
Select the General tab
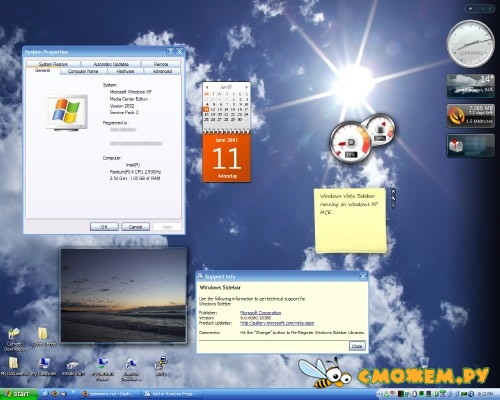coord(43,71)
